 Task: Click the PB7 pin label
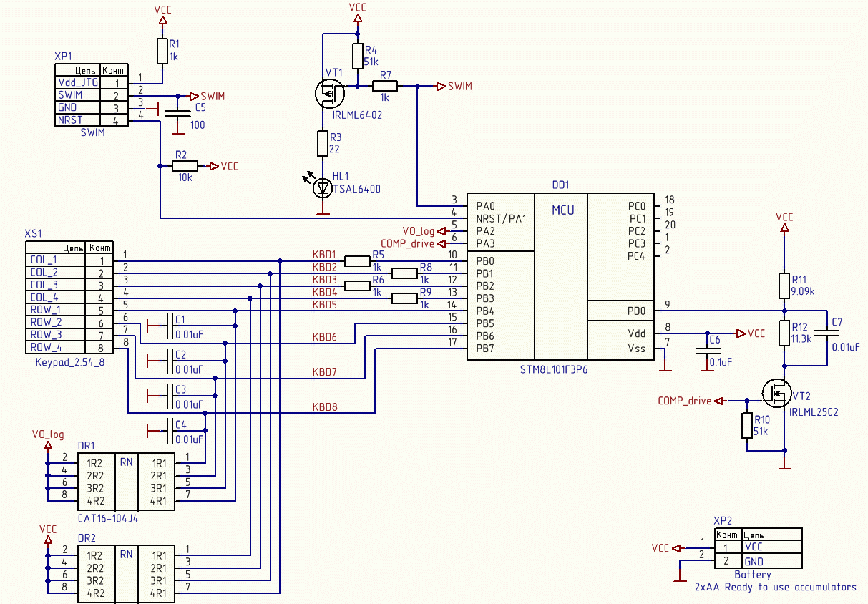click(485, 349)
